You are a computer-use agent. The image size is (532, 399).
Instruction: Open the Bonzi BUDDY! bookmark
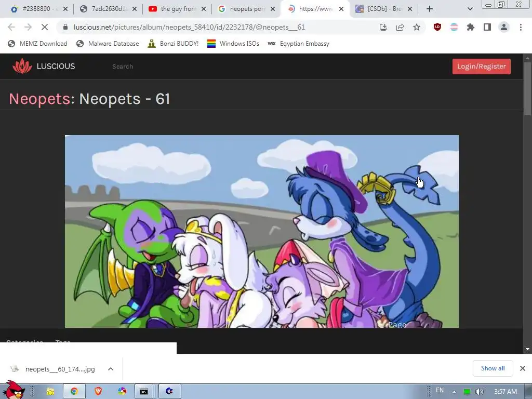[173, 44]
